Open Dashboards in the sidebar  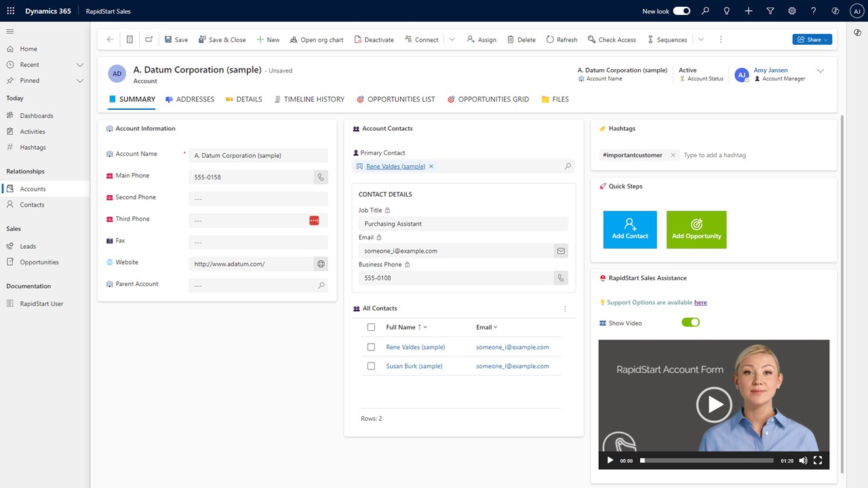click(36, 115)
